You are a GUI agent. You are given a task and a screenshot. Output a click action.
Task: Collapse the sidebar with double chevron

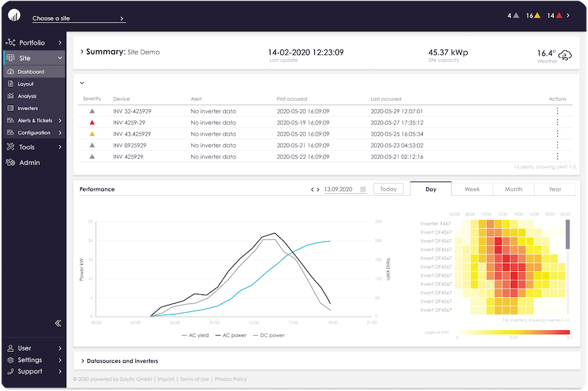click(x=57, y=323)
